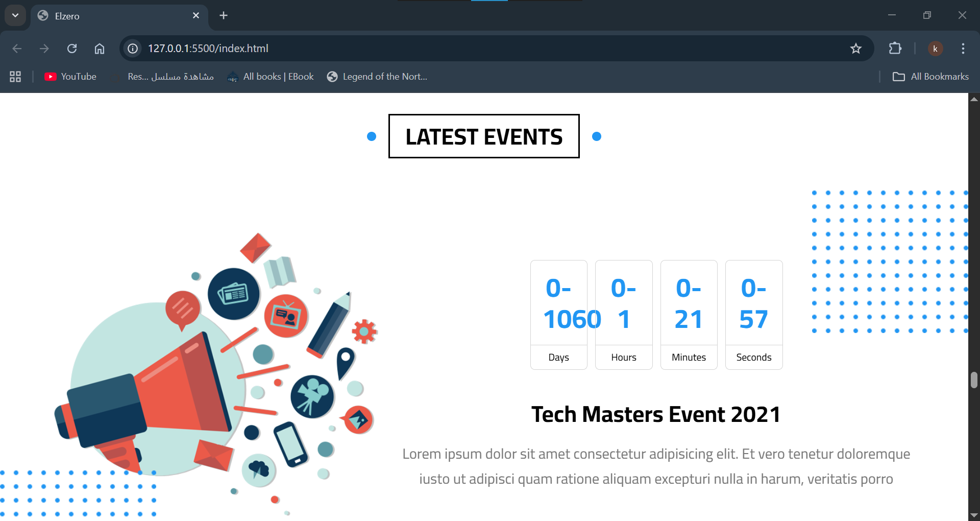Click the address bar URL field
The height and width of the screenshot is (521, 980).
click(459, 49)
